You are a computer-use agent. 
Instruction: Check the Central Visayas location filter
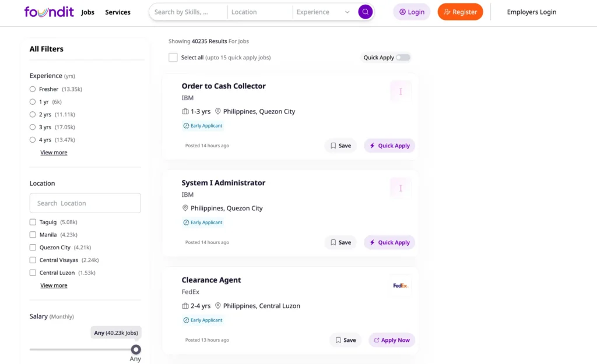33,260
